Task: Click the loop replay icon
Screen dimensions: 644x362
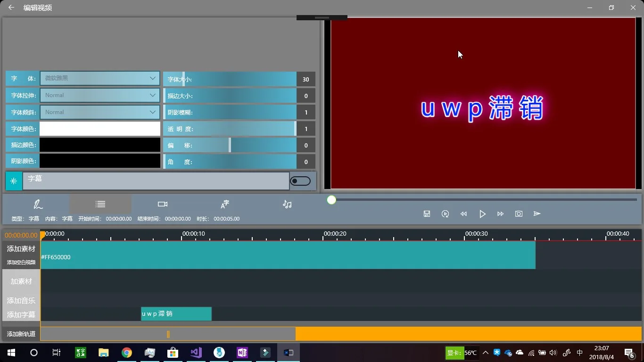Action: [x=445, y=214]
